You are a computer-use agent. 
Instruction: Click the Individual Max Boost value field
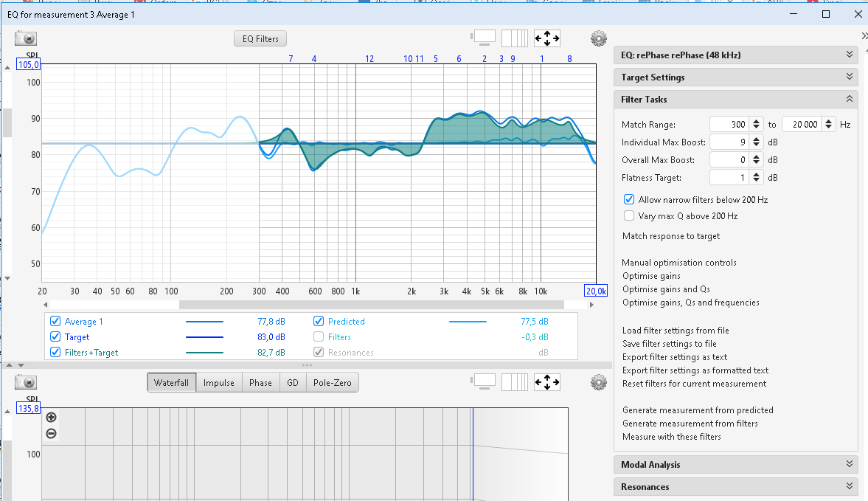pyautogui.click(x=729, y=142)
